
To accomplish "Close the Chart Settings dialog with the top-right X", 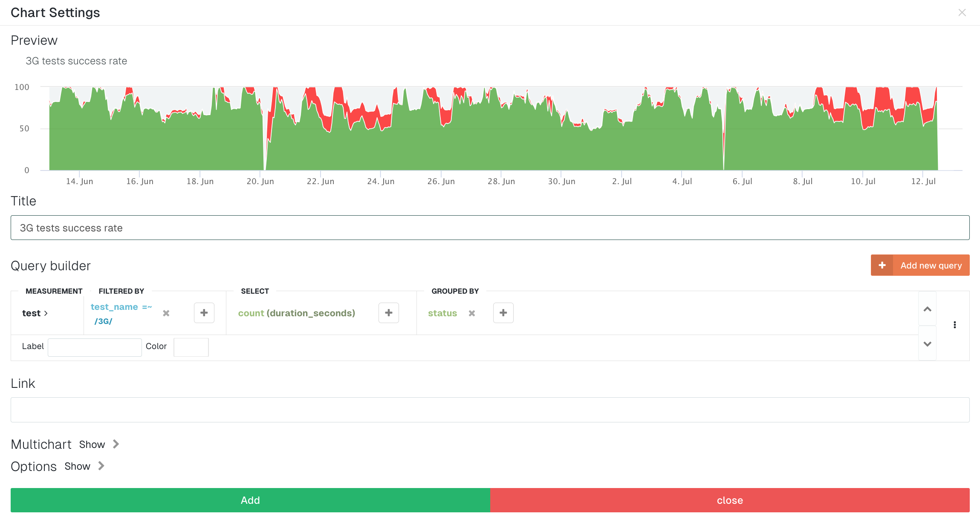I will click(x=962, y=13).
